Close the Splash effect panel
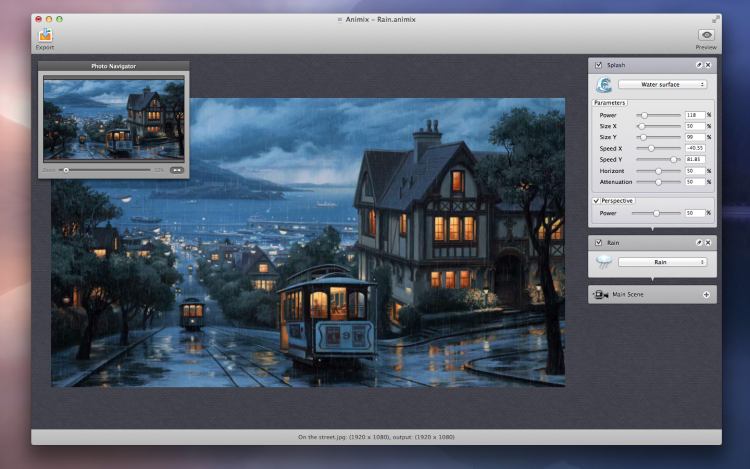Screen dimensions: 750x469 tap(708, 65)
